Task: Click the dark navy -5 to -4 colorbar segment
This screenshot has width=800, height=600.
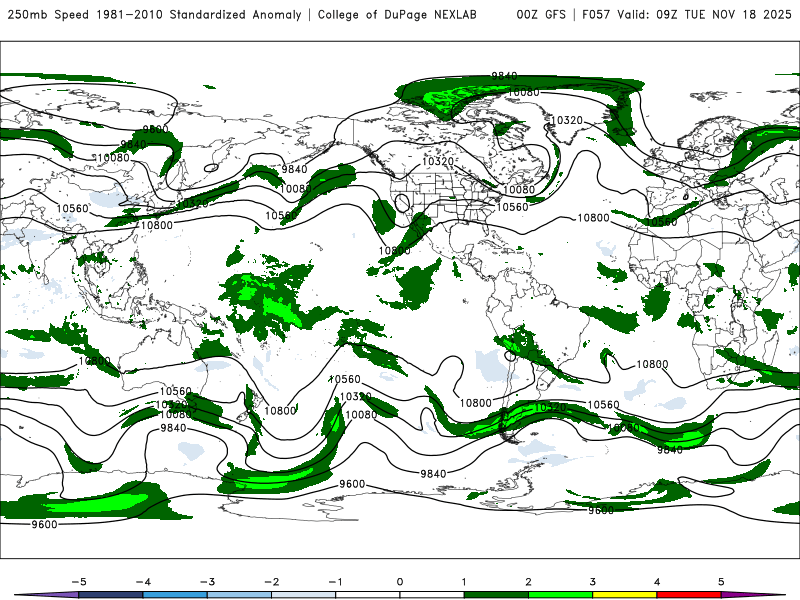Action: pyautogui.click(x=111, y=595)
